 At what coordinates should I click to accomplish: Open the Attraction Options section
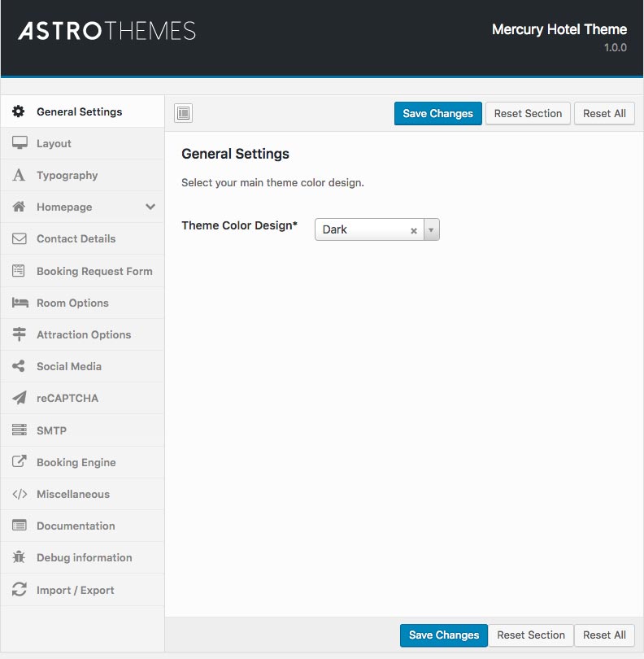pos(82,334)
